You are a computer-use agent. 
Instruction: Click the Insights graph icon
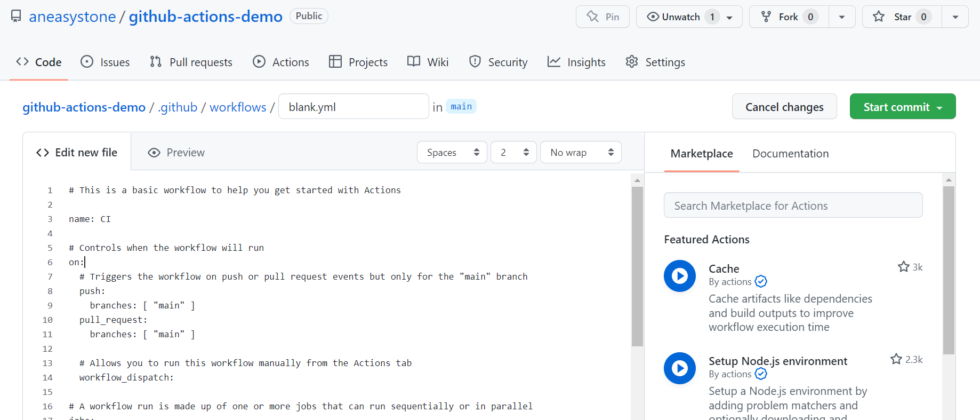tap(554, 61)
